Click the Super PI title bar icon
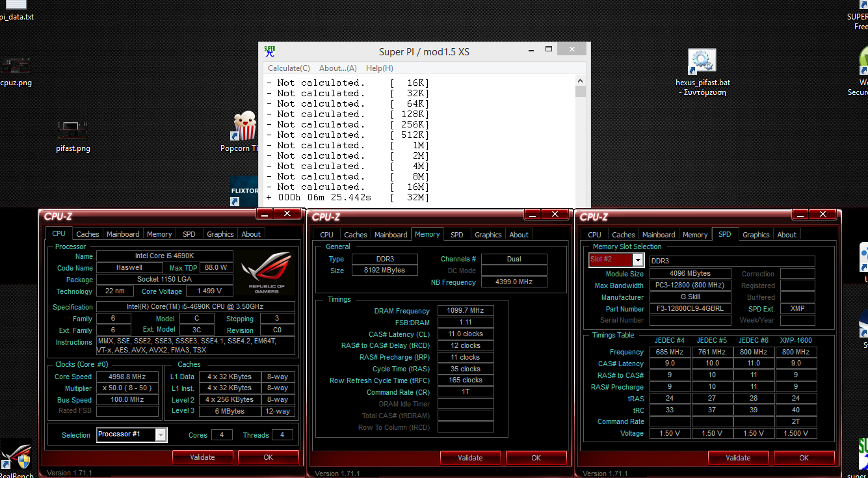The height and width of the screenshot is (478, 868). (x=270, y=52)
